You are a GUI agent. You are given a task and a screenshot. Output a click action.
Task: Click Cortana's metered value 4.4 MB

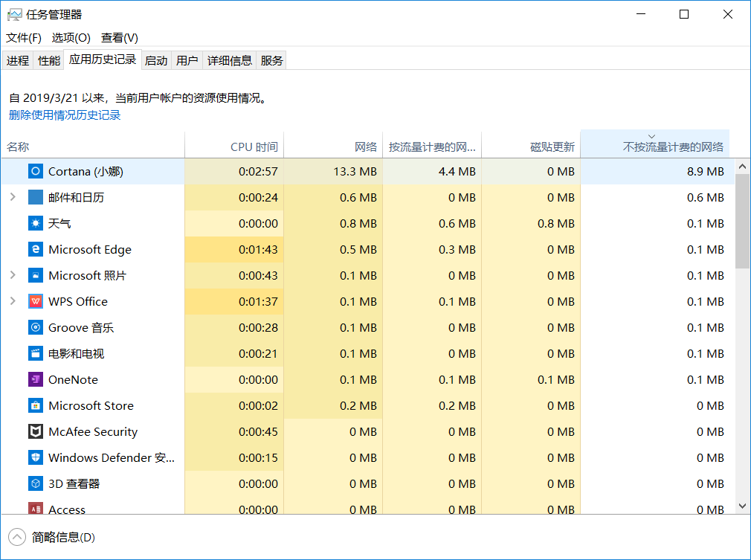(457, 172)
